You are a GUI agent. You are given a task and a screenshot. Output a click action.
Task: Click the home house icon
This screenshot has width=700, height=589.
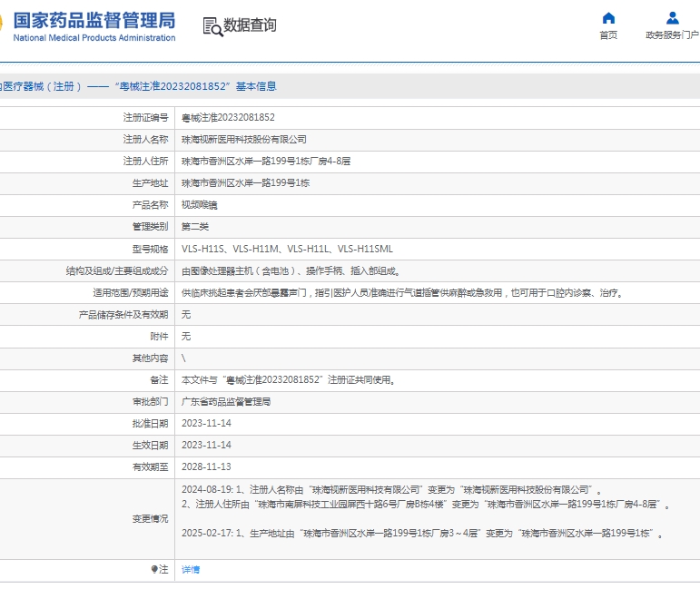(608, 18)
